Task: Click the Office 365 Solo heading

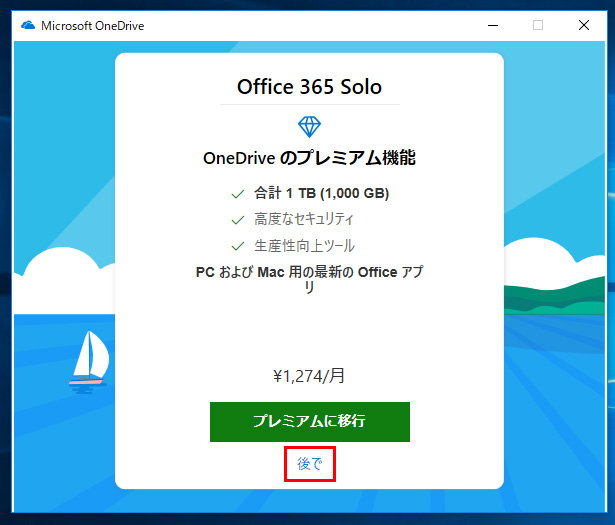Action: (309, 87)
